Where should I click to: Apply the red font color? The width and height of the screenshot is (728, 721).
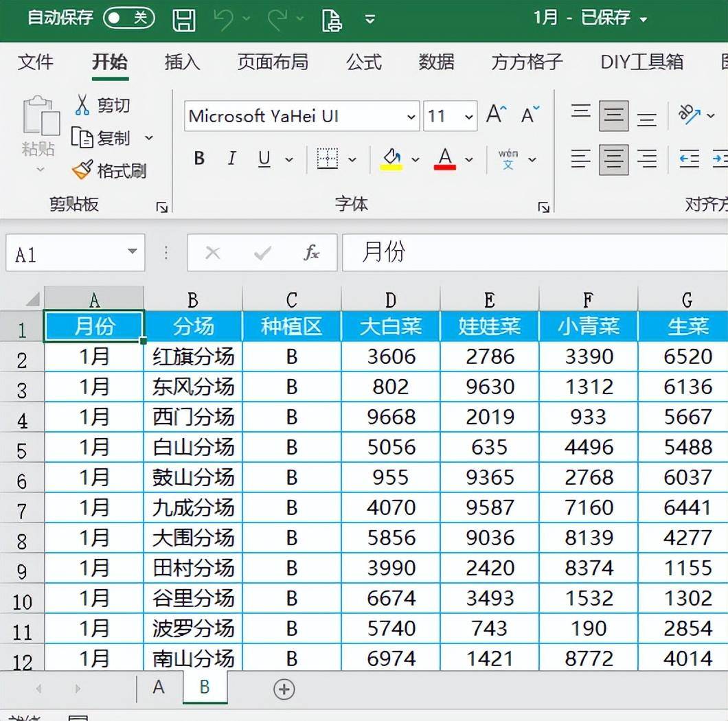point(445,159)
